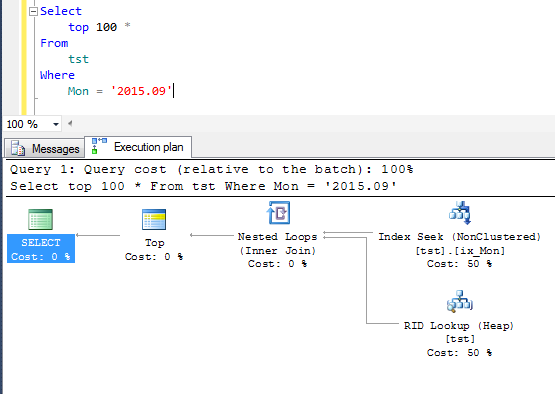This screenshot has width=555, height=394.
Task: Click the horizontal scroll left arrow
Action: tap(70, 124)
